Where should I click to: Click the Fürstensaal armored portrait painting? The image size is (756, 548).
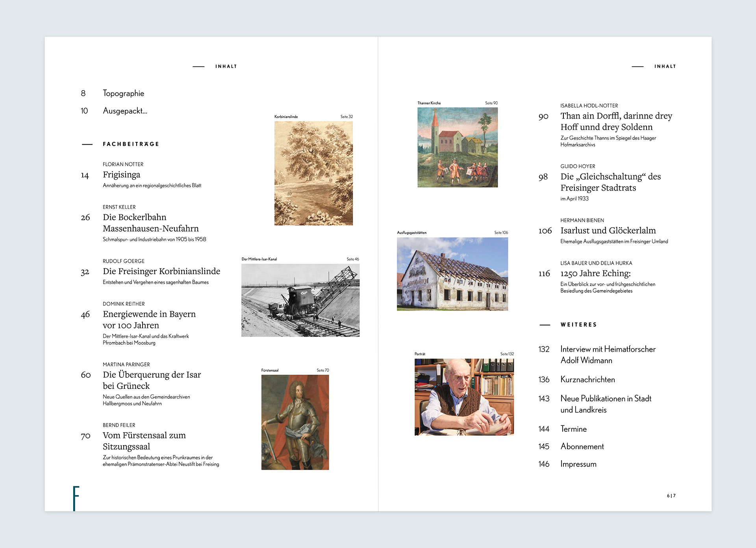point(295,422)
